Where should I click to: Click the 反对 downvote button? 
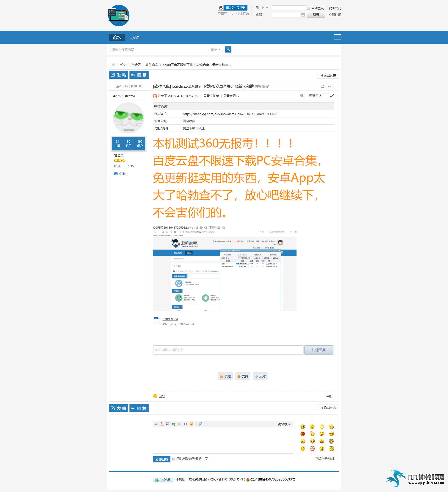pos(260,376)
